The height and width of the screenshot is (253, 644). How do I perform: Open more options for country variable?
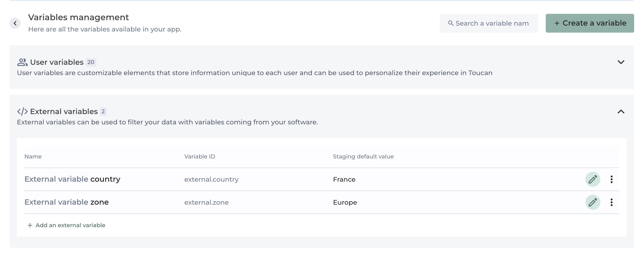pos(611,179)
